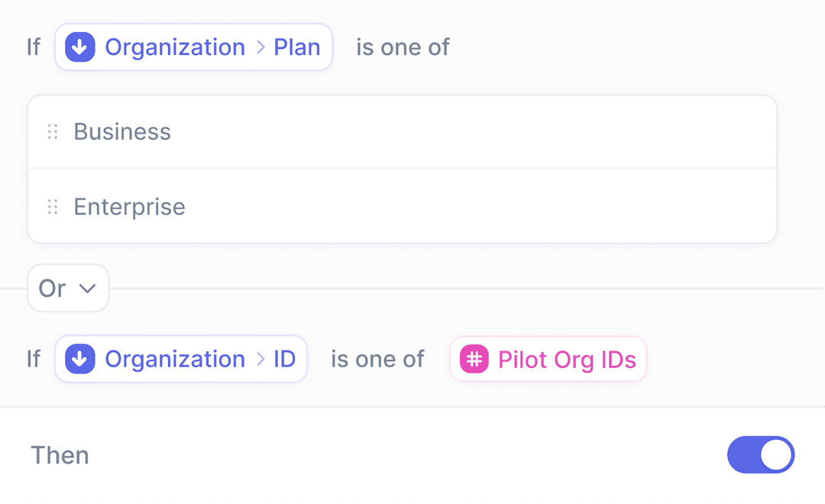Click the arrow icon in Organization ID chip

coord(80,359)
